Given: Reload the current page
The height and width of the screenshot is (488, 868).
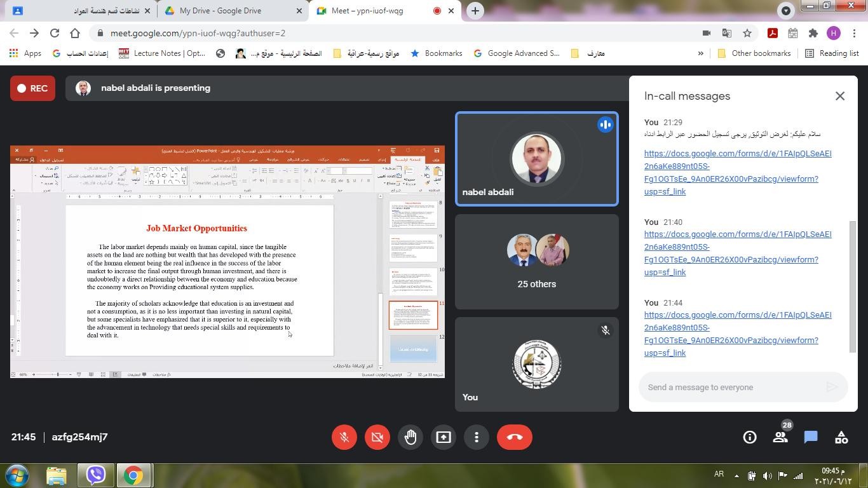Looking at the screenshot, I should tap(55, 33).
